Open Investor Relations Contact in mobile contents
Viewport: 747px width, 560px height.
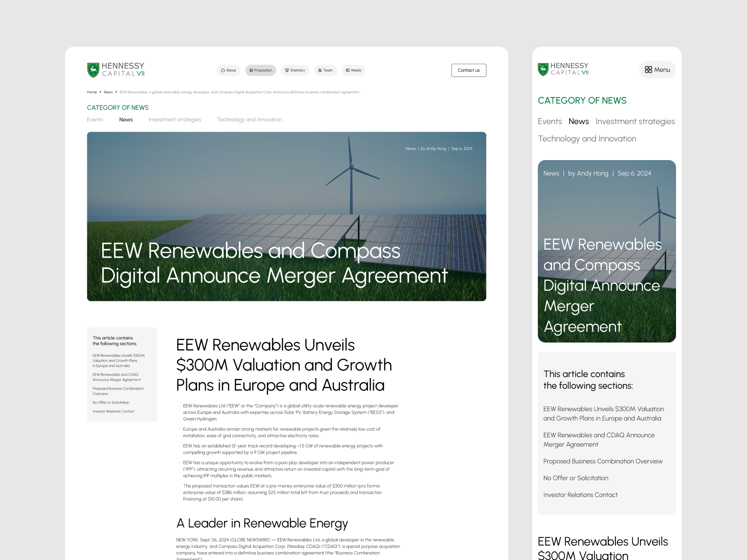580,495
